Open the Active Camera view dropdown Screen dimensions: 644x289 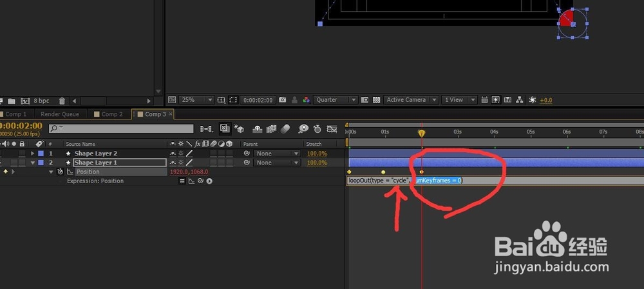pyautogui.click(x=410, y=99)
